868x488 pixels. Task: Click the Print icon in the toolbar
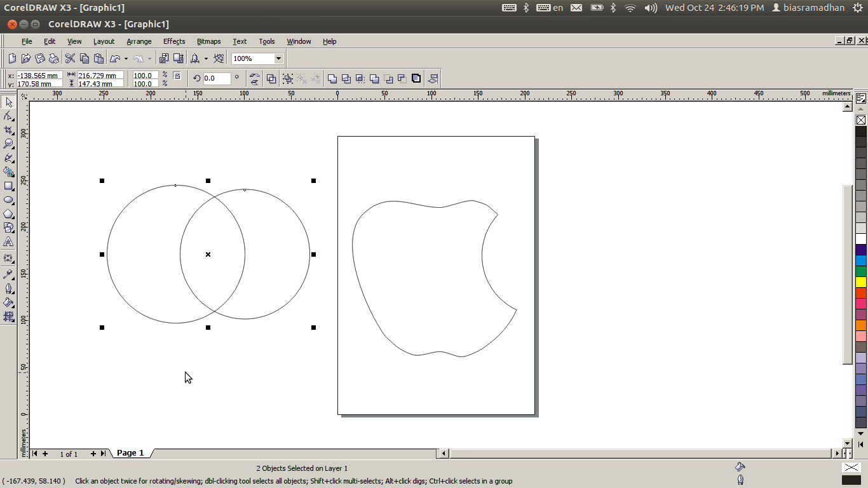pyautogui.click(x=54, y=58)
